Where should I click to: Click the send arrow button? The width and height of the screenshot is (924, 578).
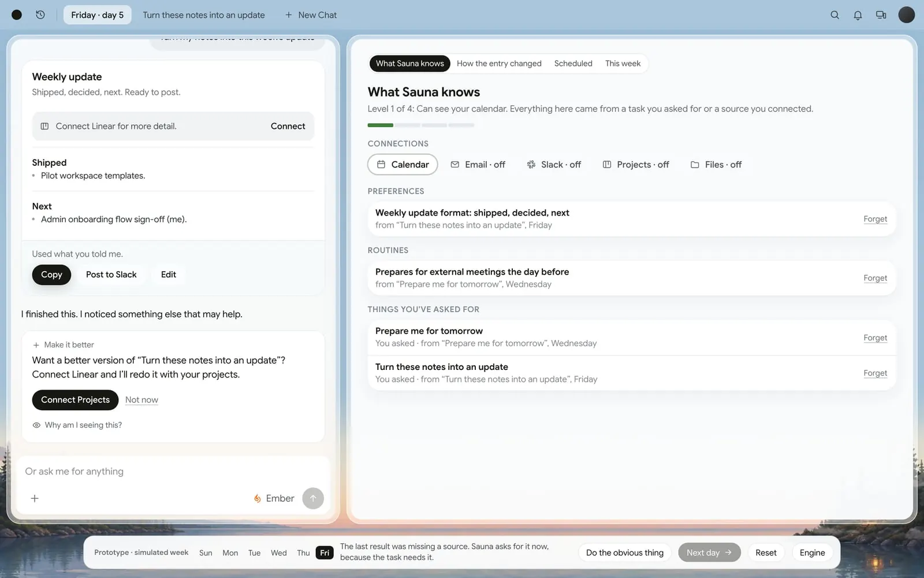313,498
